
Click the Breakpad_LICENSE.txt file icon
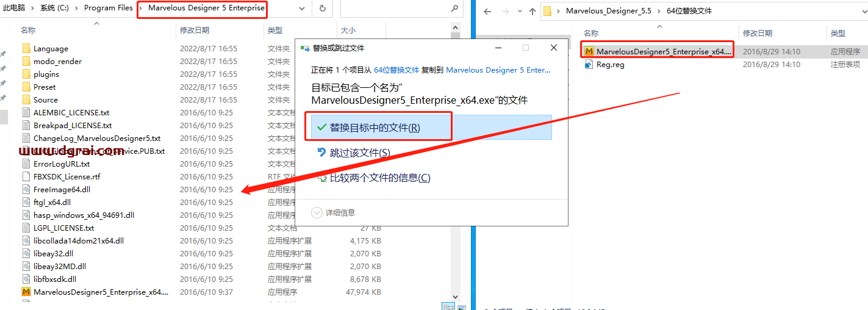(x=26, y=125)
